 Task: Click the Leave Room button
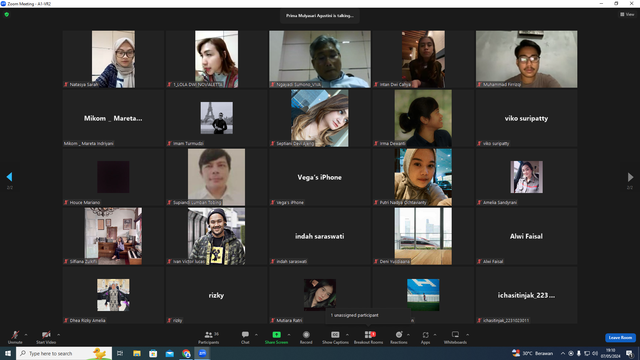pos(620,338)
